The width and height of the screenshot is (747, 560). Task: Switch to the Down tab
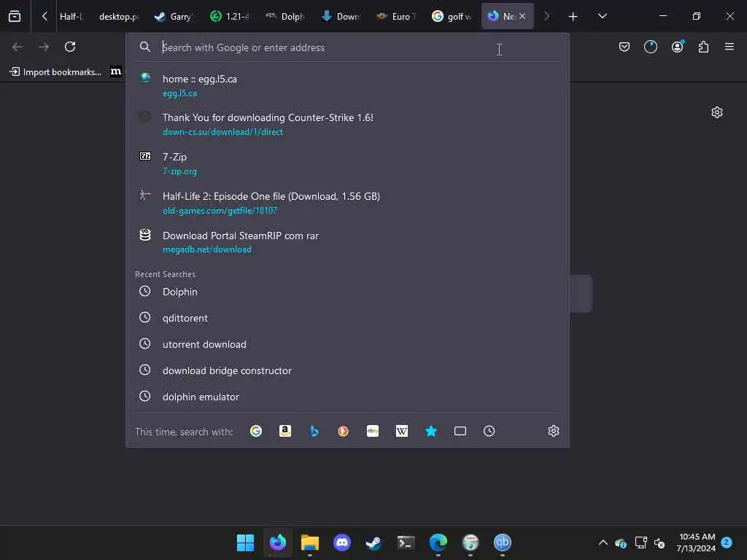pos(341,16)
